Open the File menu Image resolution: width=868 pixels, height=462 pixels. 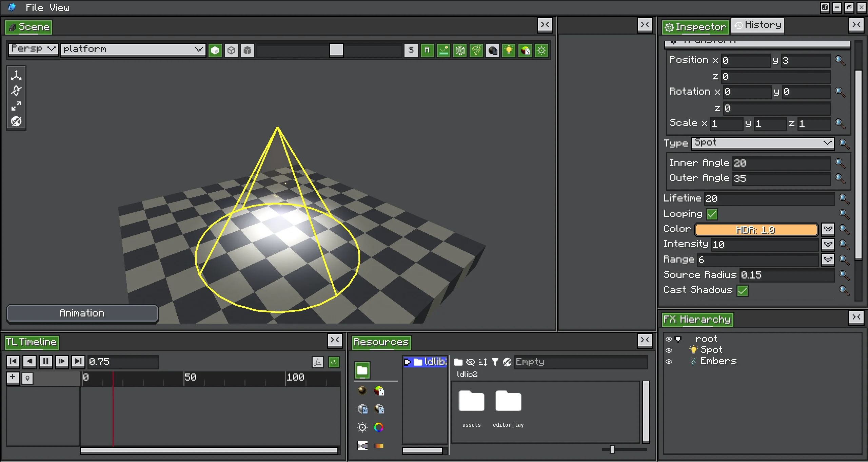34,7
